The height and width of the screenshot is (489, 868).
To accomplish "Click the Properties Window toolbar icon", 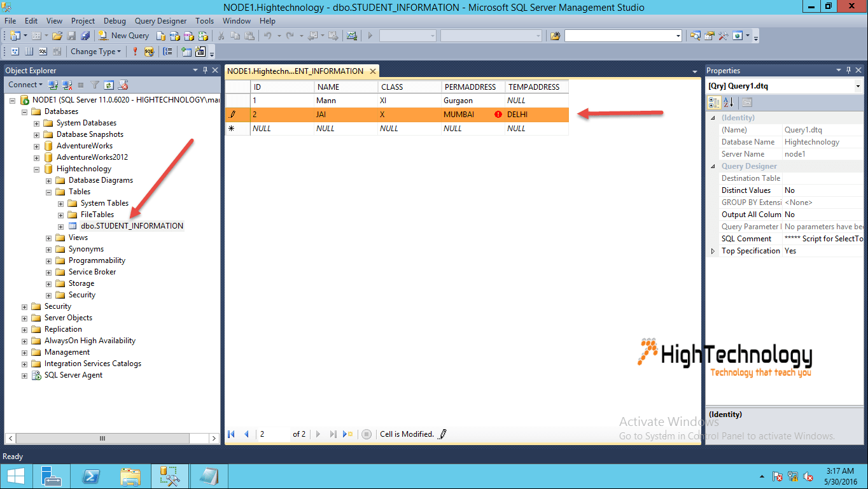I will point(709,36).
